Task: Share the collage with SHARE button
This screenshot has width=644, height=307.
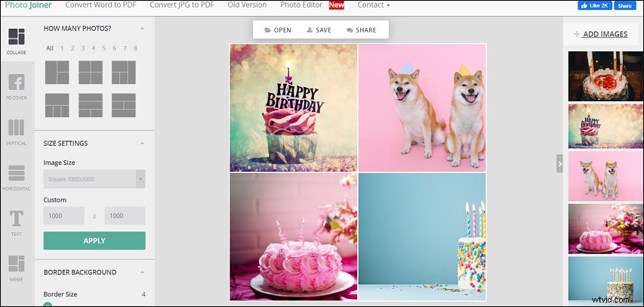Action: [362, 30]
